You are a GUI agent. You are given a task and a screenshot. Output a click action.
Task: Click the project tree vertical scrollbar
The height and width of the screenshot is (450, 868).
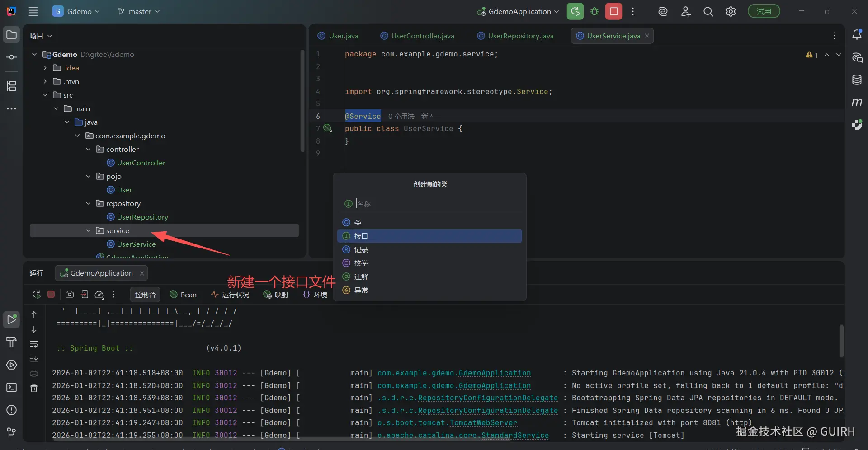point(302,101)
